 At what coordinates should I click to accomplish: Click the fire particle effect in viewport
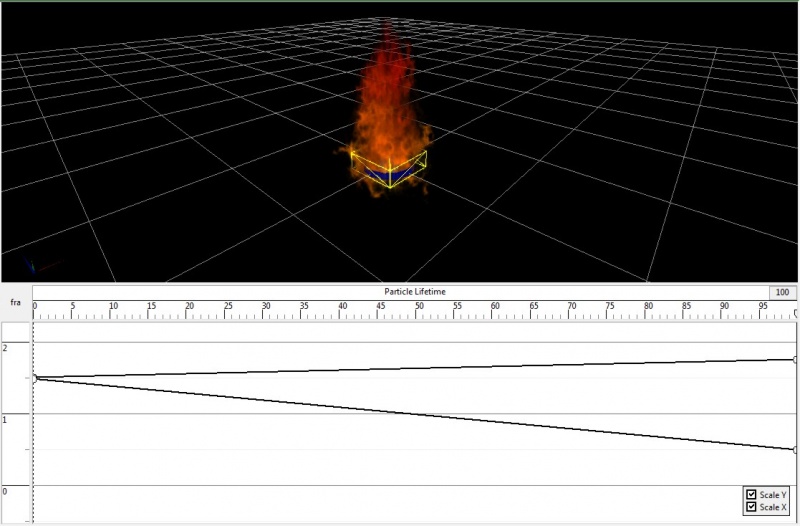coord(390,100)
